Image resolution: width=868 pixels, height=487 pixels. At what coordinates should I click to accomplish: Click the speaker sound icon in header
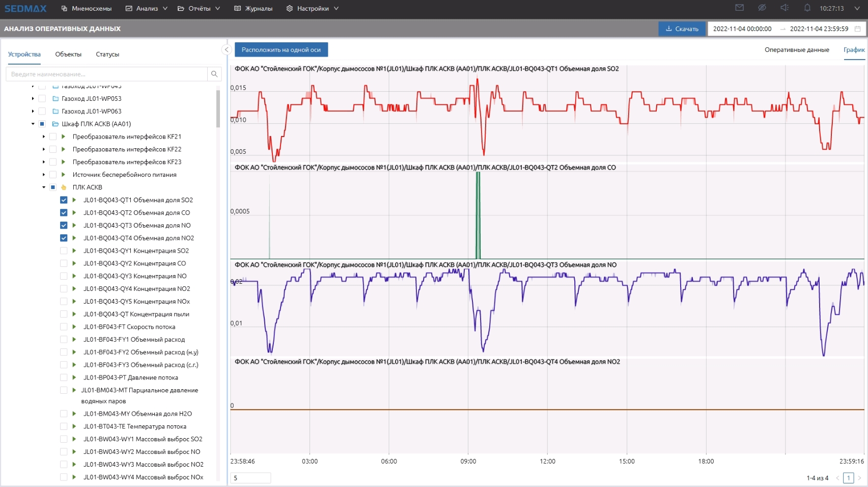coord(785,8)
